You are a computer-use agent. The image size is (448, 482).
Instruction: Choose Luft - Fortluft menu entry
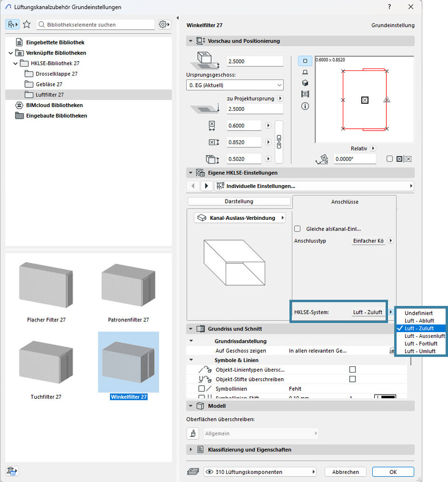(x=421, y=344)
